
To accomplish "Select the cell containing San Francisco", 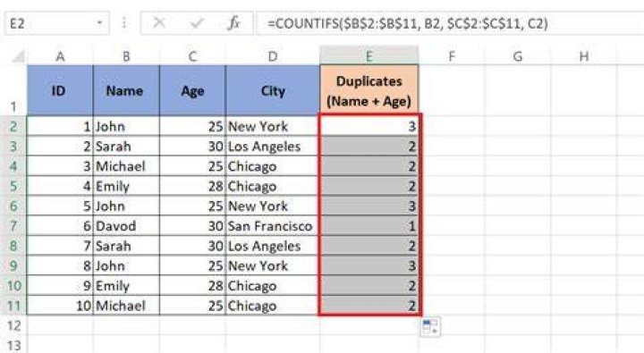I will (273, 226).
